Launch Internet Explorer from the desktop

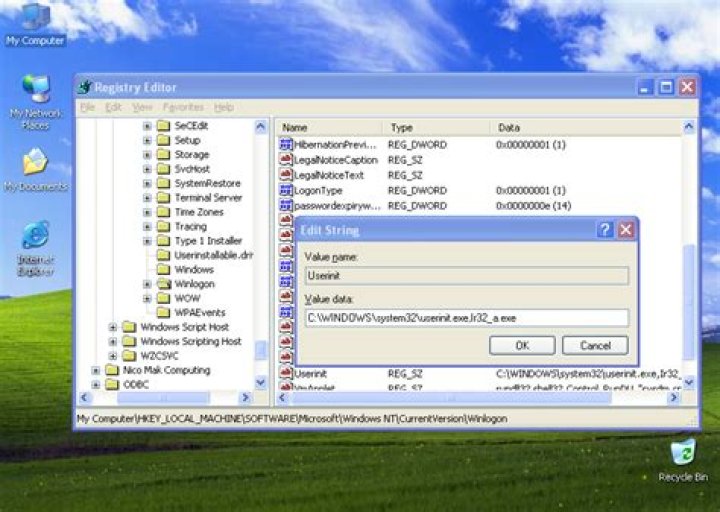pyautogui.click(x=35, y=236)
